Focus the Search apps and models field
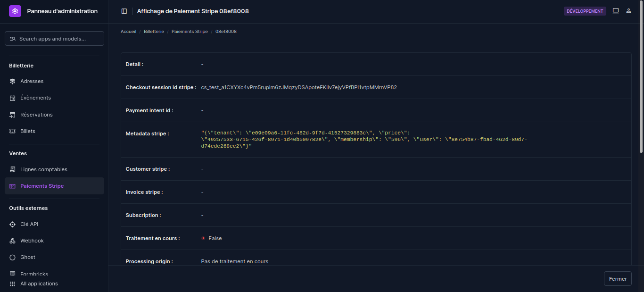 coord(54,39)
